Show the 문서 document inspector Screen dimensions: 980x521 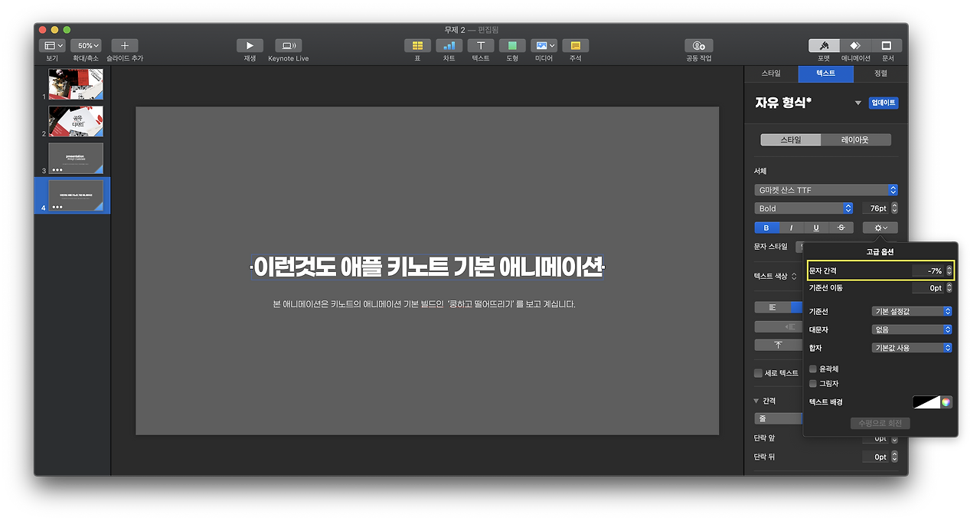[887, 46]
